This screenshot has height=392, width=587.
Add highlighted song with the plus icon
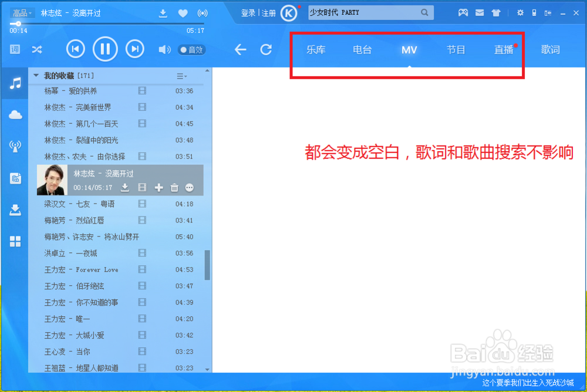point(158,188)
